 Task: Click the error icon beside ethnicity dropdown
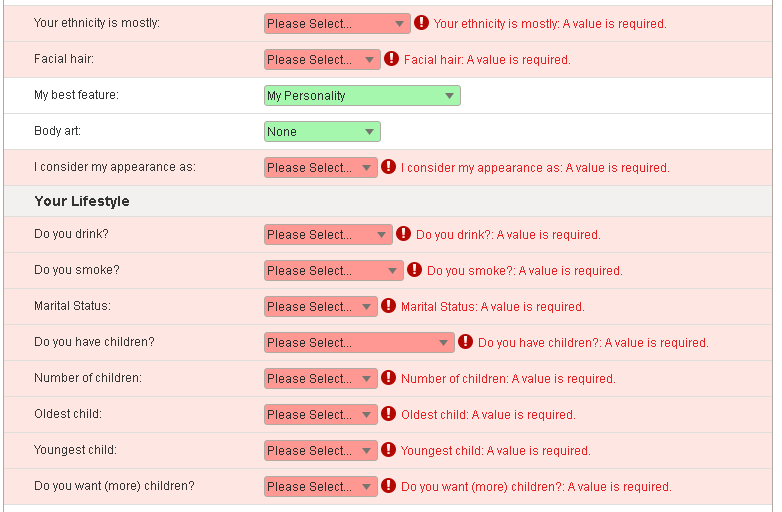(x=421, y=22)
